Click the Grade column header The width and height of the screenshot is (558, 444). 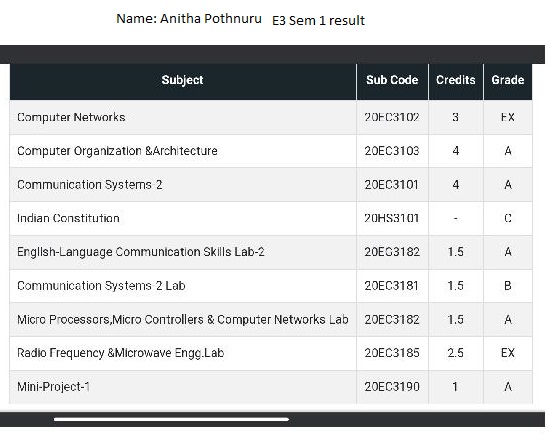tap(508, 80)
